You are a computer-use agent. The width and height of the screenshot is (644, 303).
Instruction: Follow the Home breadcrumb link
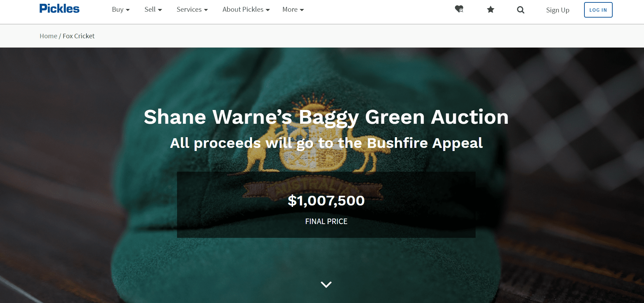(48, 36)
